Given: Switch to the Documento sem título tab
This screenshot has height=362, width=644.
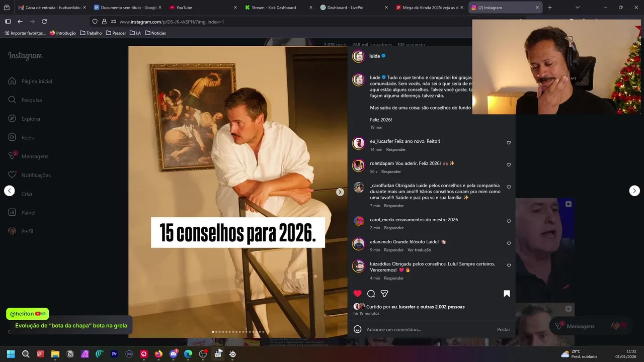Looking at the screenshot, I should pos(128,8).
